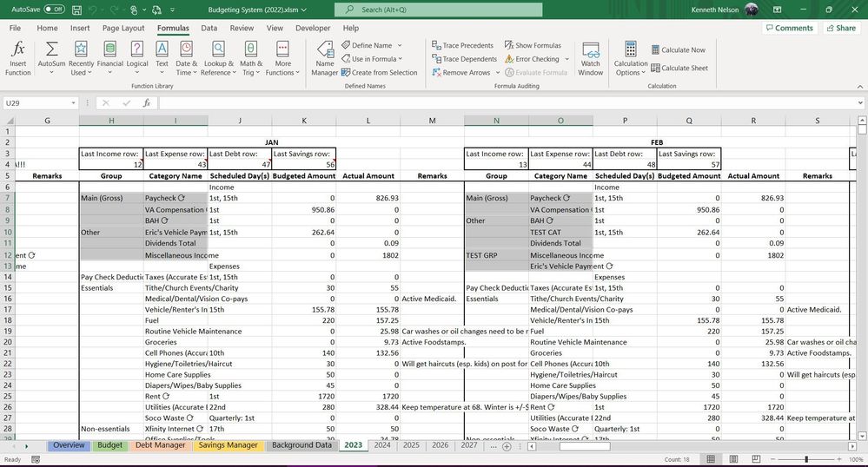Click the Share button
Screen dimensions: 868x467
point(839,28)
